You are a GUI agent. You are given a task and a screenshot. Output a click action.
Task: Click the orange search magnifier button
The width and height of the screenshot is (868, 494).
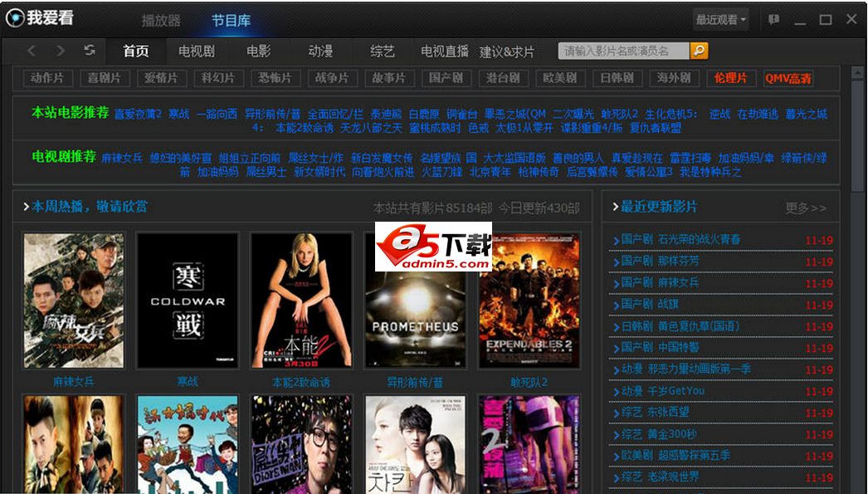tap(700, 51)
